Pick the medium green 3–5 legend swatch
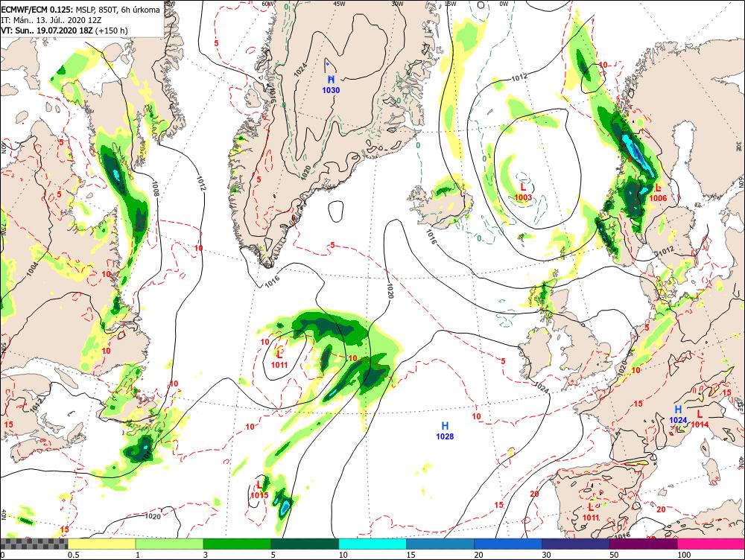Screen dimensions: 745x560 pyautogui.click(x=237, y=544)
